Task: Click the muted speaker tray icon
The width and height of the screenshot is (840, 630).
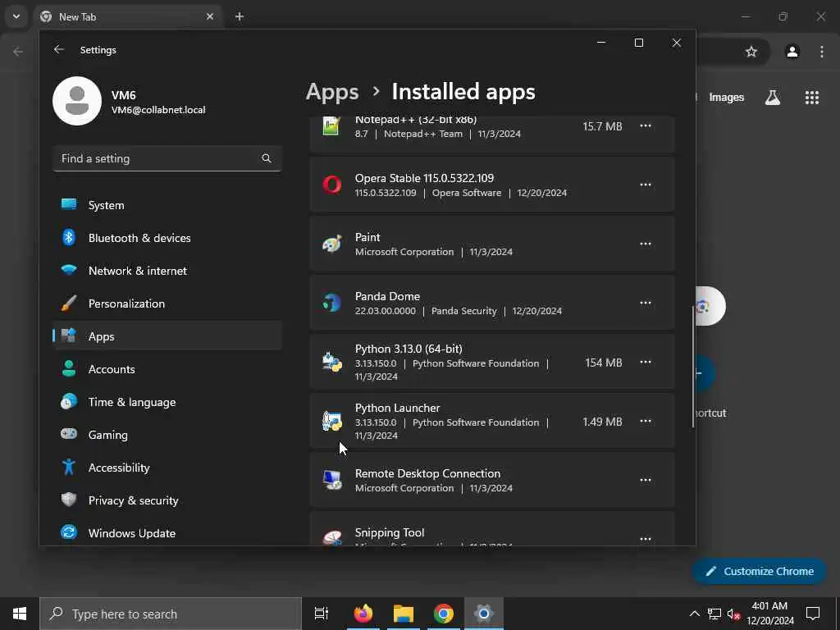Action: pos(733,614)
